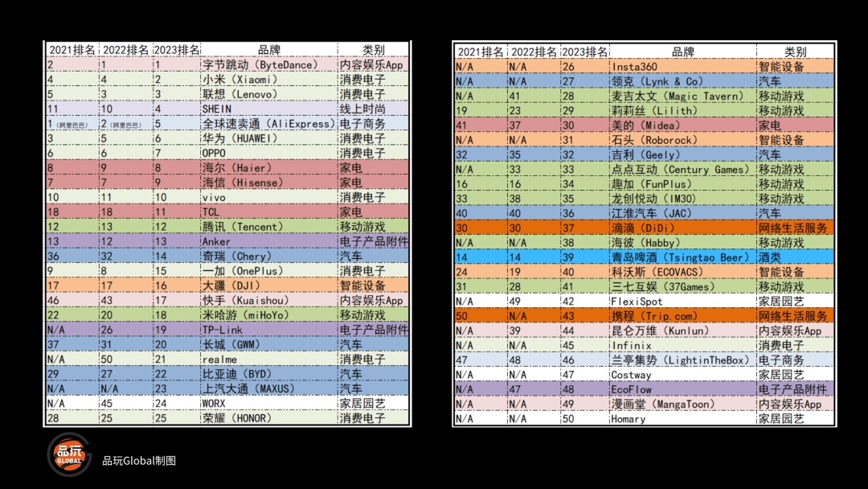The height and width of the screenshot is (489, 868).
Task: Select the EcoFlow brand cell
Action: pyautogui.click(x=682, y=389)
